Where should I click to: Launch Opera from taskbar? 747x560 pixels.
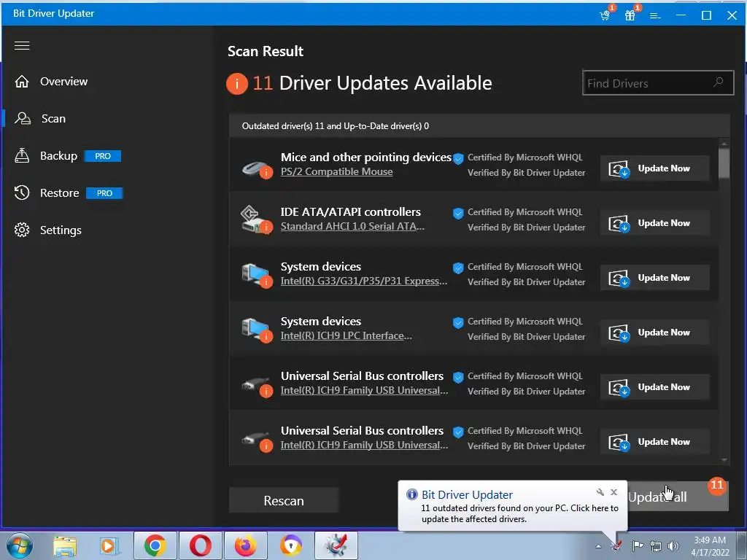pyautogui.click(x=201, y=545)
